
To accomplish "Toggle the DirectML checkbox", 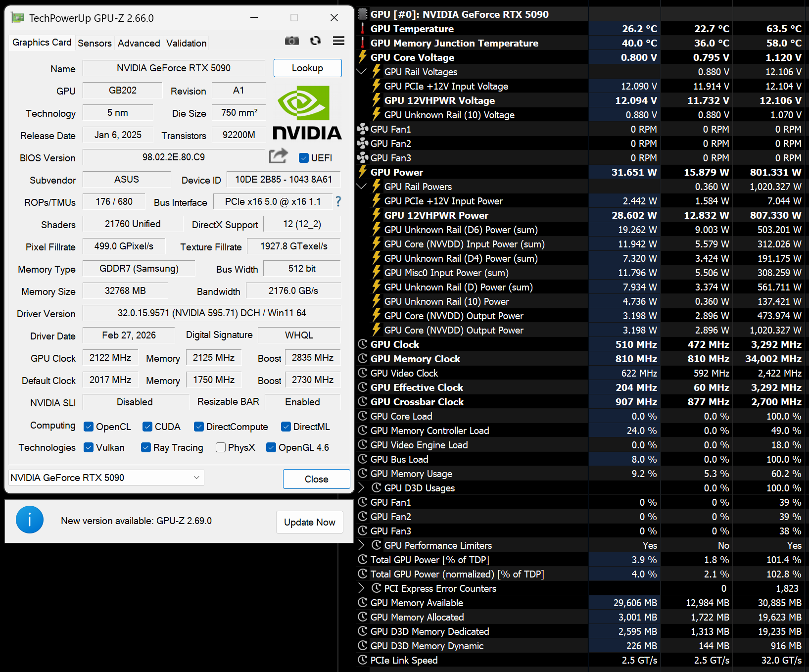I will 286,427.
